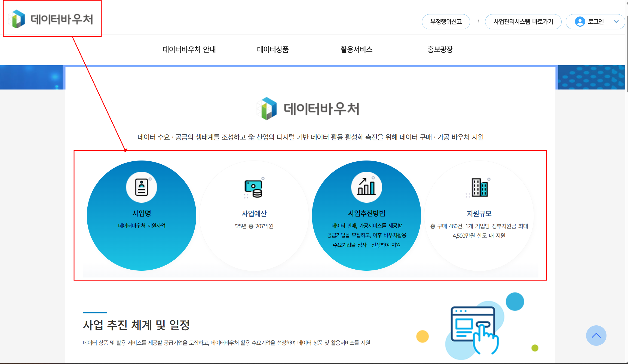
Task: Click the 데이터바우처 cube logo in header
Action: [x=18, y=19]
